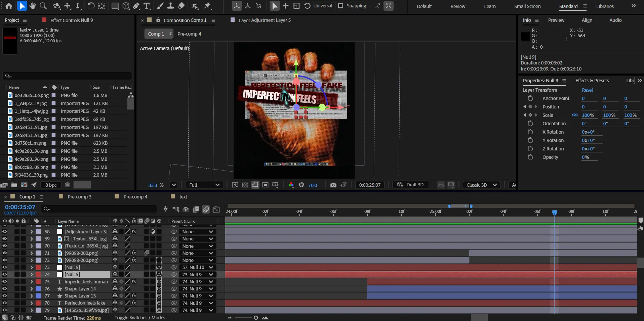Select the Zoom tool

click(43, 6)
